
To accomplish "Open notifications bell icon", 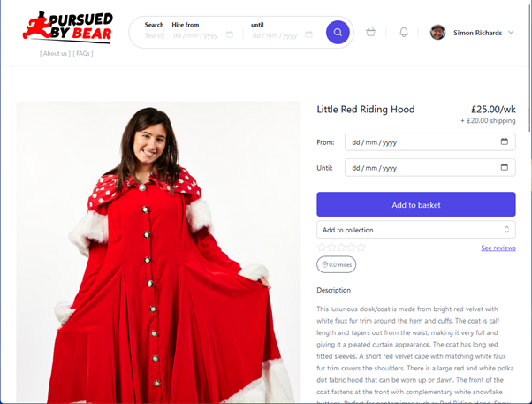I will (x=403, y=32).
